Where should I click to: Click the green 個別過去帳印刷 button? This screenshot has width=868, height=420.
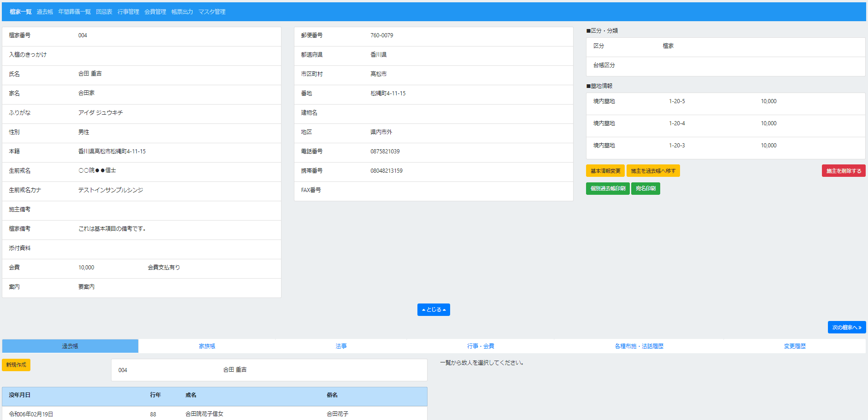click(607, 188)
